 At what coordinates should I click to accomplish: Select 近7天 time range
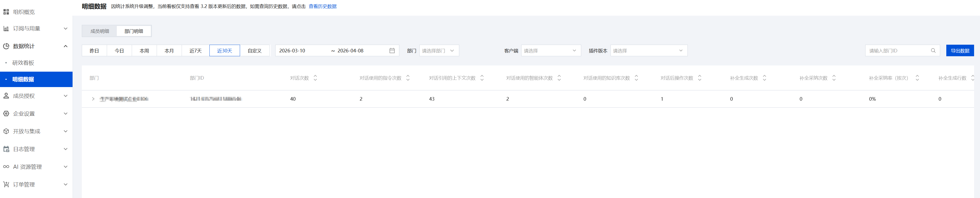(196, 51)
